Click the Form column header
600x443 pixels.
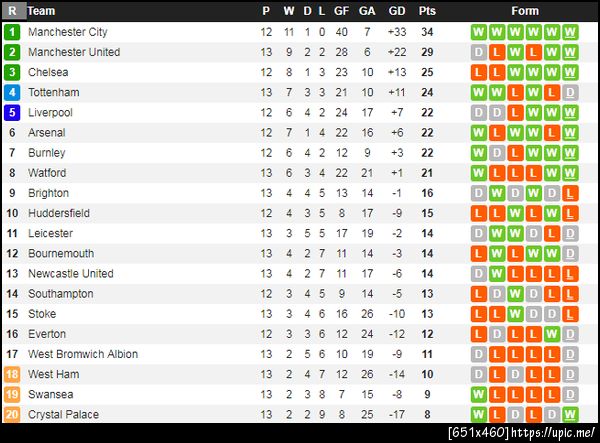click(524, 11)
